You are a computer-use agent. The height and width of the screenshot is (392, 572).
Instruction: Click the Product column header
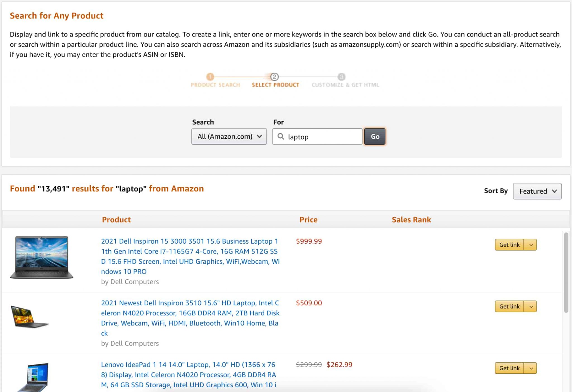pos(116,220)
